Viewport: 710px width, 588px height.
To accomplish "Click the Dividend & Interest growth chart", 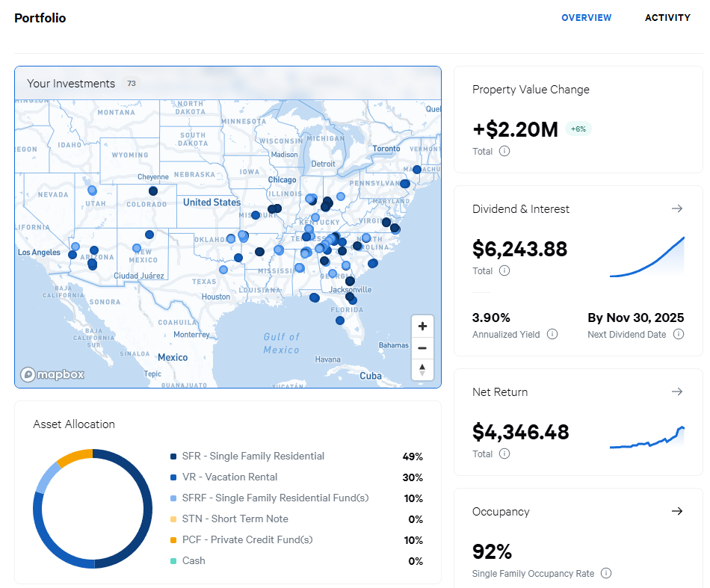I will tap(646, 258).
